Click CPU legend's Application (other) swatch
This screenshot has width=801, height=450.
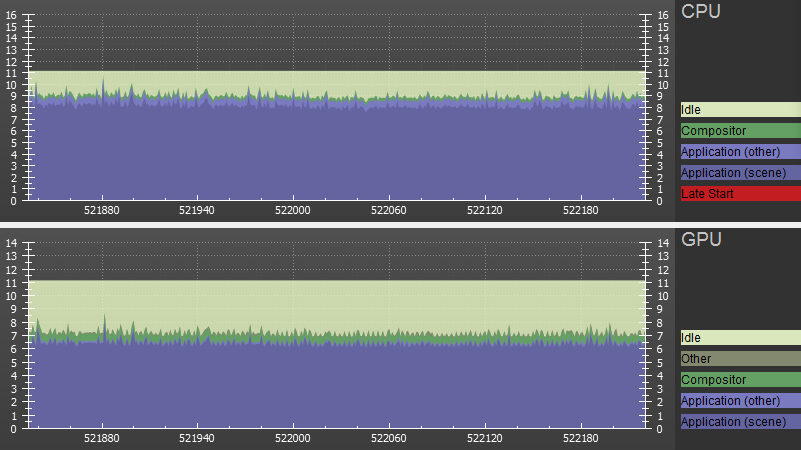(x=740, y=152)
